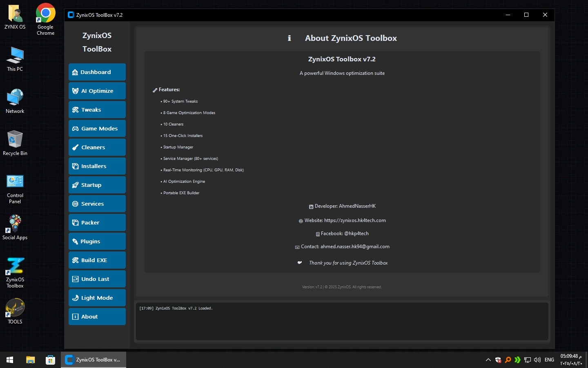Click the ZynixOS website link
This screenshot has height=368, width=588.
coord(354,220)
